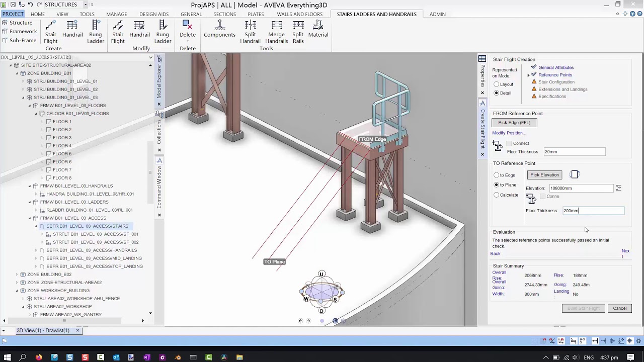Switch to the SECTIONS ribbon tab
The image size is (644, 362).
coord(224,14)
